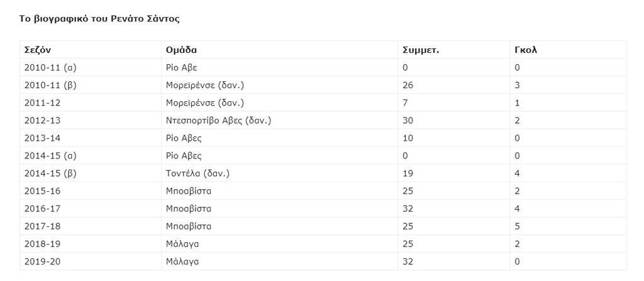Click the Γκολ column header
This screenshot has height=281, width=644.
point(526,50)
